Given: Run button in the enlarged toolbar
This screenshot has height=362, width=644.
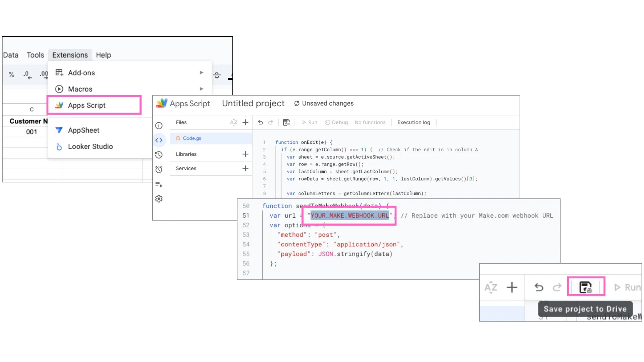Looking at the screenshot, I should pyautogui.click(x=627, y=287).
